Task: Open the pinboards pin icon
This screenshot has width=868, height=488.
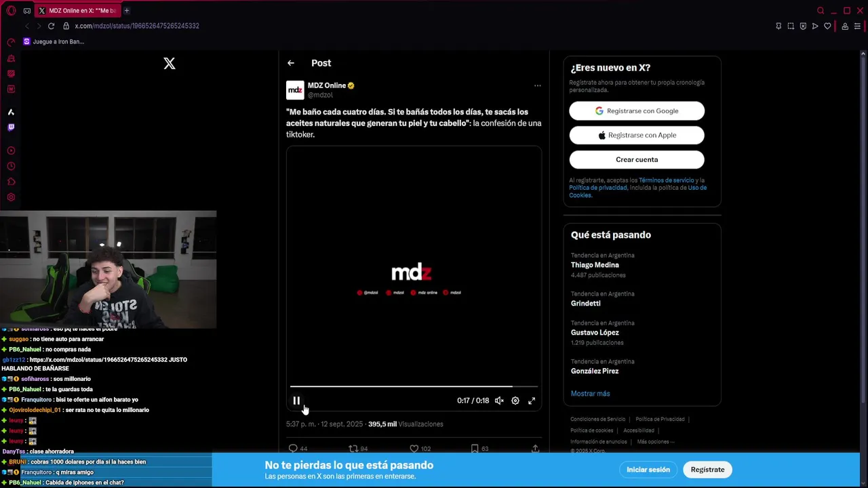Action: [778, 26]
